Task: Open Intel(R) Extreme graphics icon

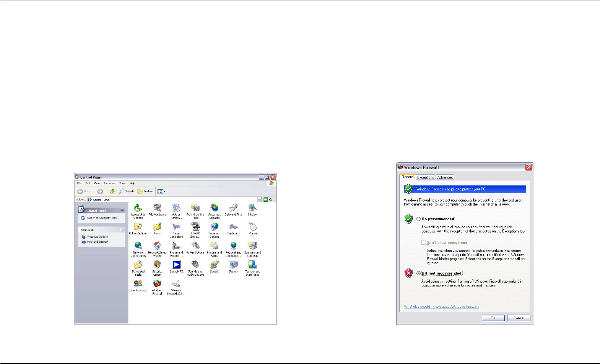Action: point(195,230)
